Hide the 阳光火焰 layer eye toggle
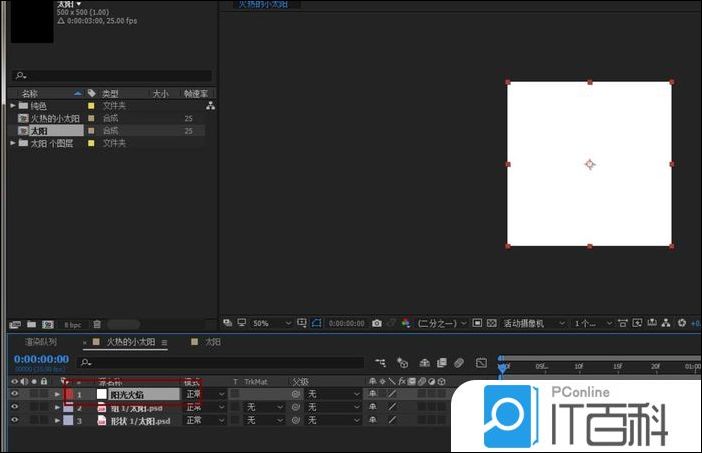 (14, 394)
